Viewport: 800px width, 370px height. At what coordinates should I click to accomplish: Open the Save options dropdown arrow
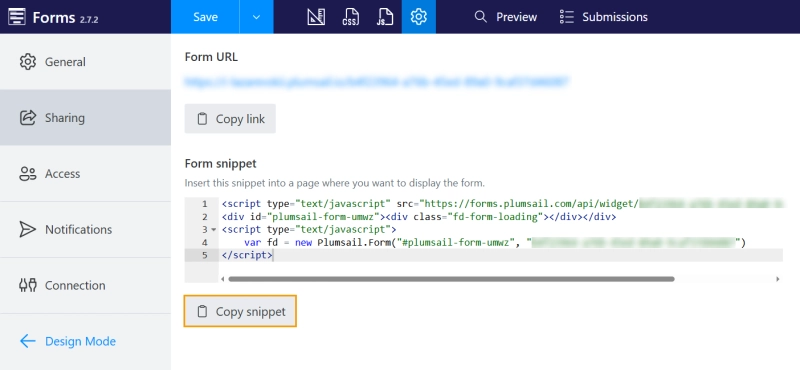pyautogui.click(x=257, y=17)
